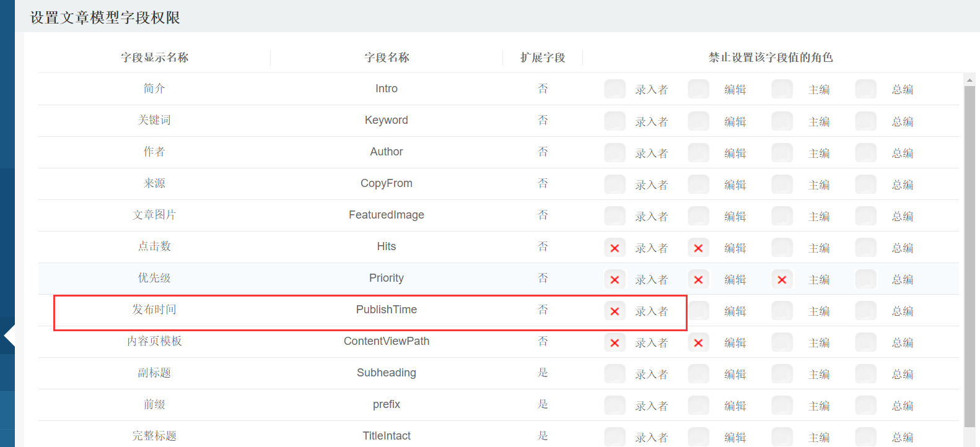Check 总编 box in Keyword row
The height and width of the screenshot is (447, 980).
point(865,121)
